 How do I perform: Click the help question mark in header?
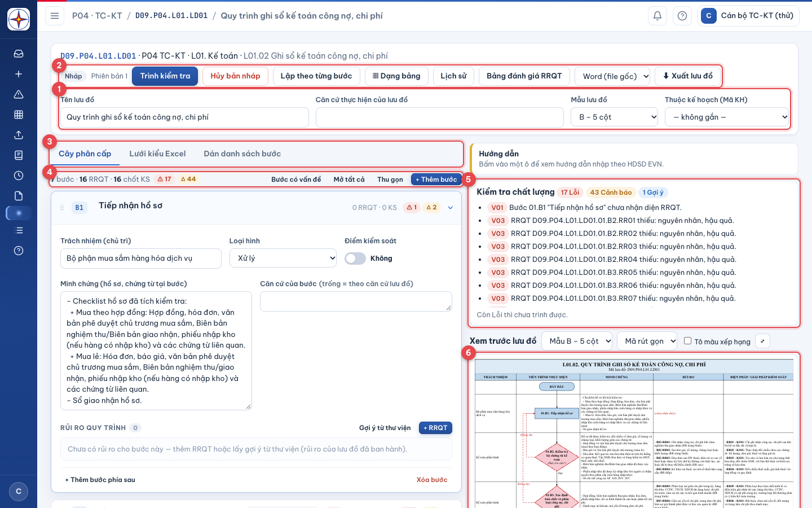point(682,16)
